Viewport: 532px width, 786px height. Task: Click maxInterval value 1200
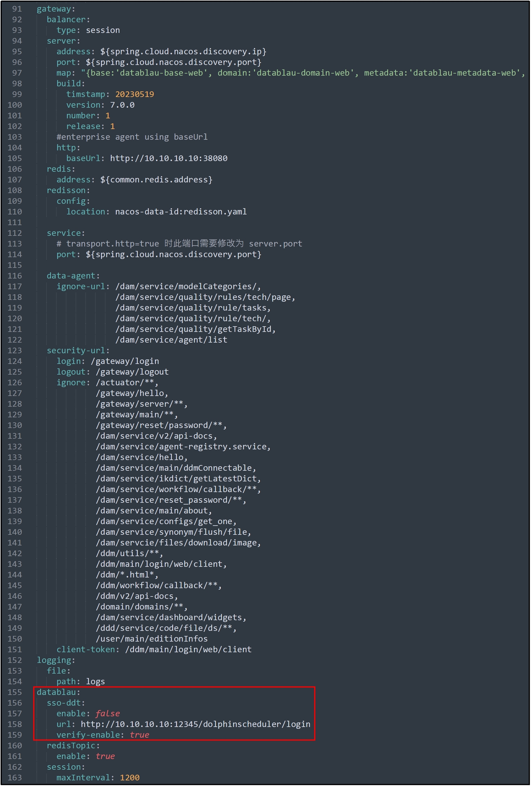pos(130,777)
